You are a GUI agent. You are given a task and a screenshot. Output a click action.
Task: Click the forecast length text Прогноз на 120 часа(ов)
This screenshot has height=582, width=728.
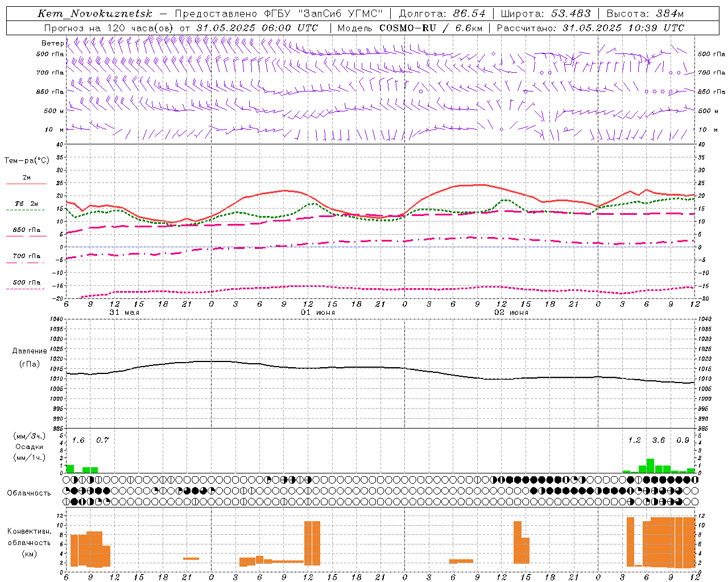click(x=109, y=28)
